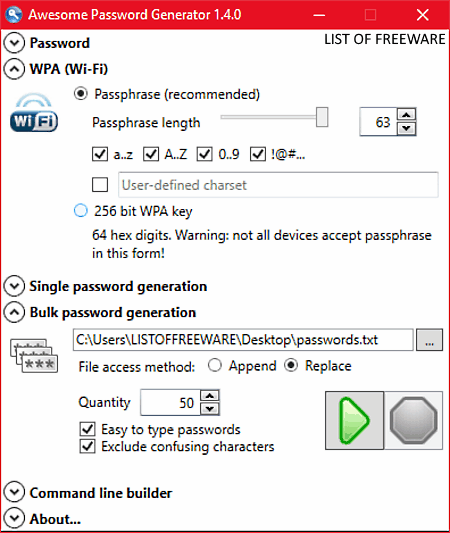450x533 pixels.
Task: Open the About... section
Action: click(14, 519)
